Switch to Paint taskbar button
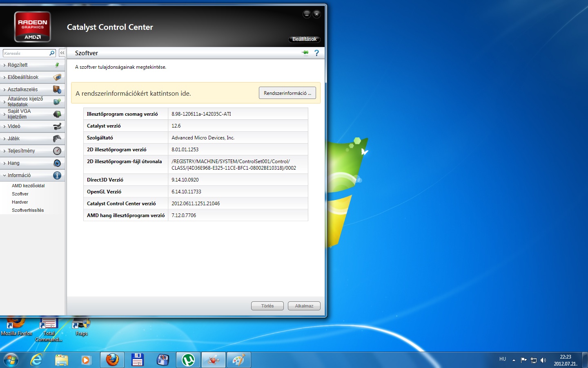 [x=239, y=360]
